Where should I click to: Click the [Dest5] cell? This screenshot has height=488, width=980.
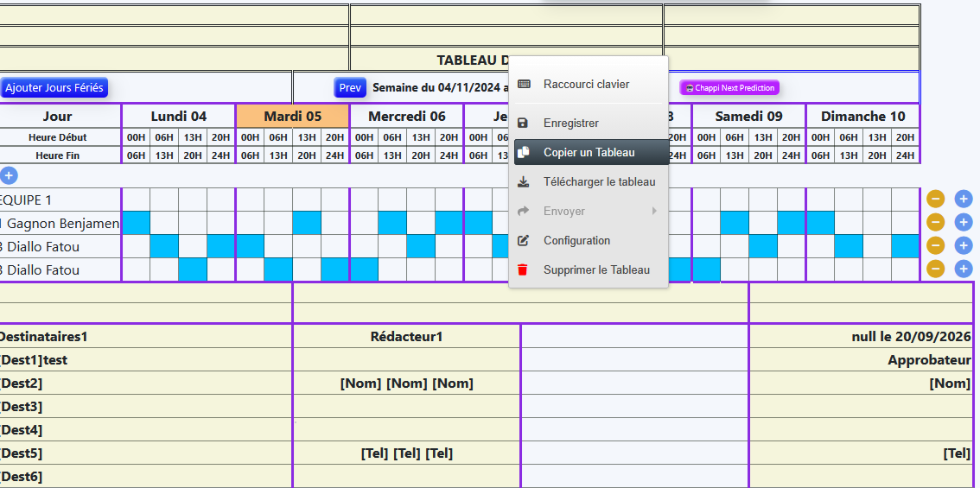pos(146,453)
